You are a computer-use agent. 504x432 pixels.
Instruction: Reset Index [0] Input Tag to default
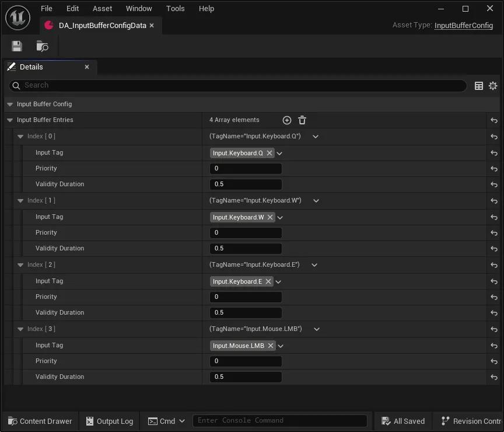[494, 153]
